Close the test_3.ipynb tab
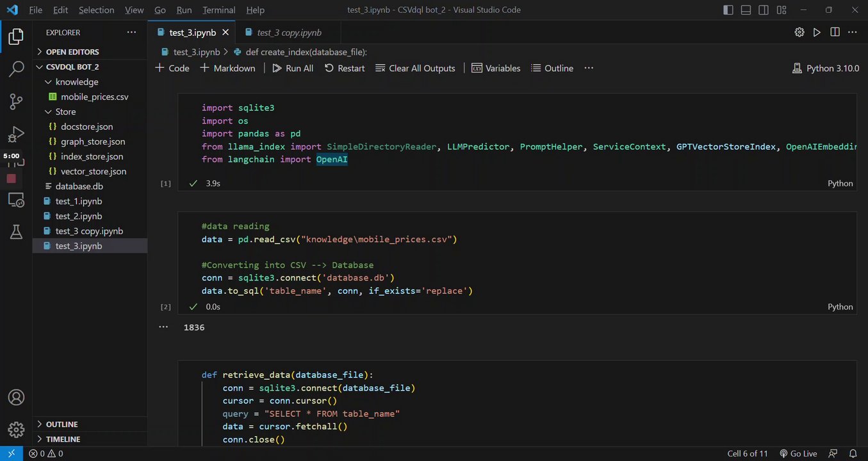868x461 pixels. 225,32
